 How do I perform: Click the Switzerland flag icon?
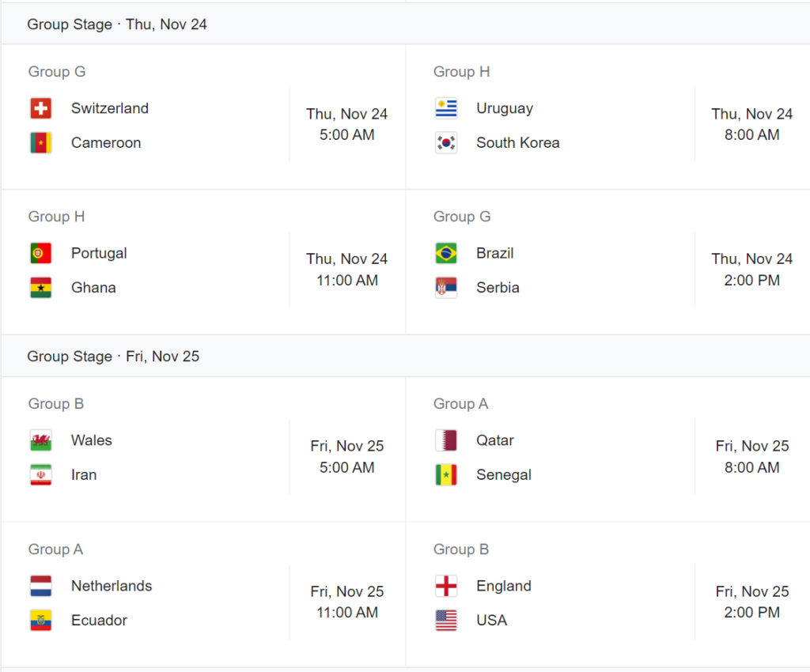click(x=41, y=108)
